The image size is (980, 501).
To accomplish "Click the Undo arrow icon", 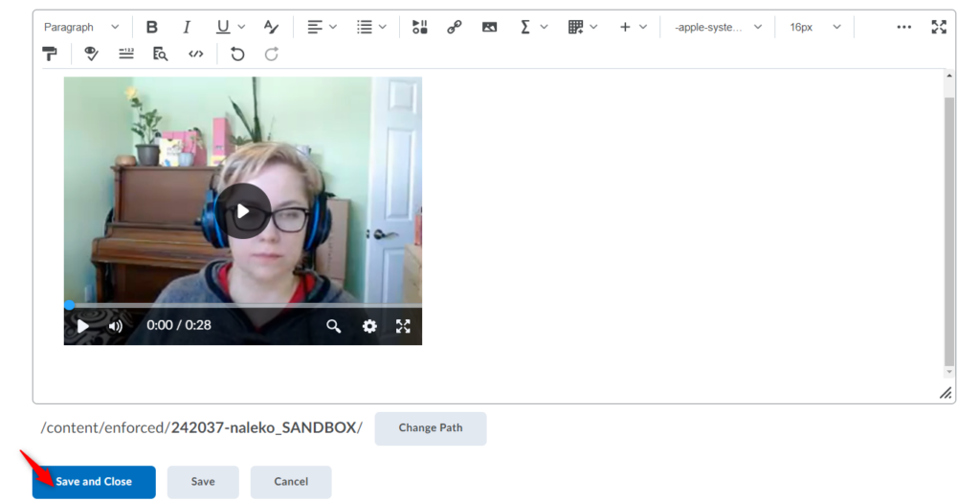I will click(x=237, y=54).
